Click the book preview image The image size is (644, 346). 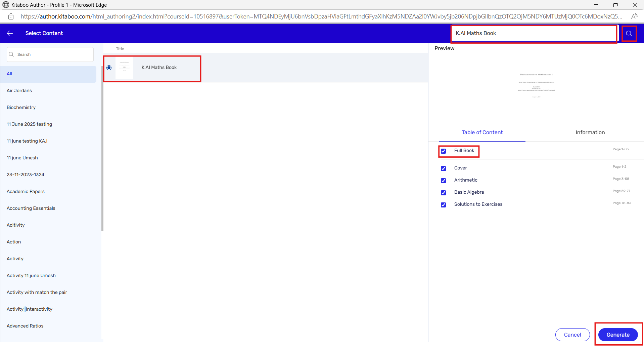pos(536,86)
